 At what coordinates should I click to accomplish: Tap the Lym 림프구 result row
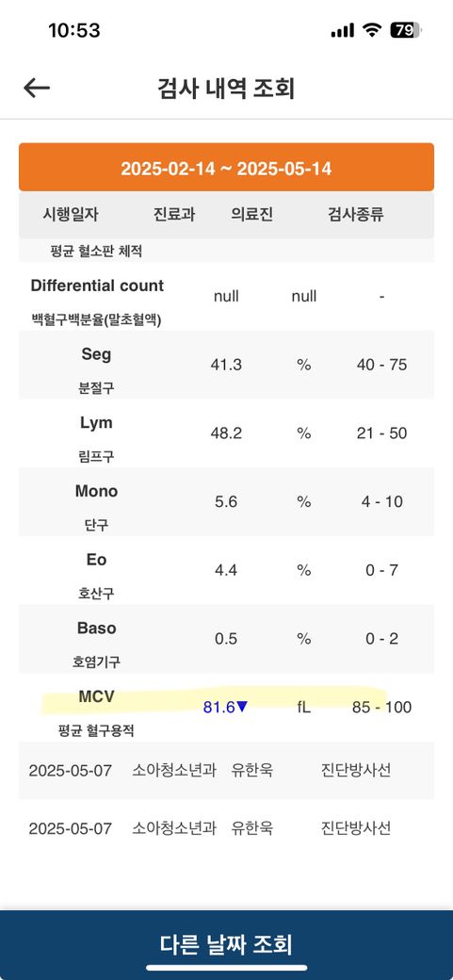pos(226,433)
